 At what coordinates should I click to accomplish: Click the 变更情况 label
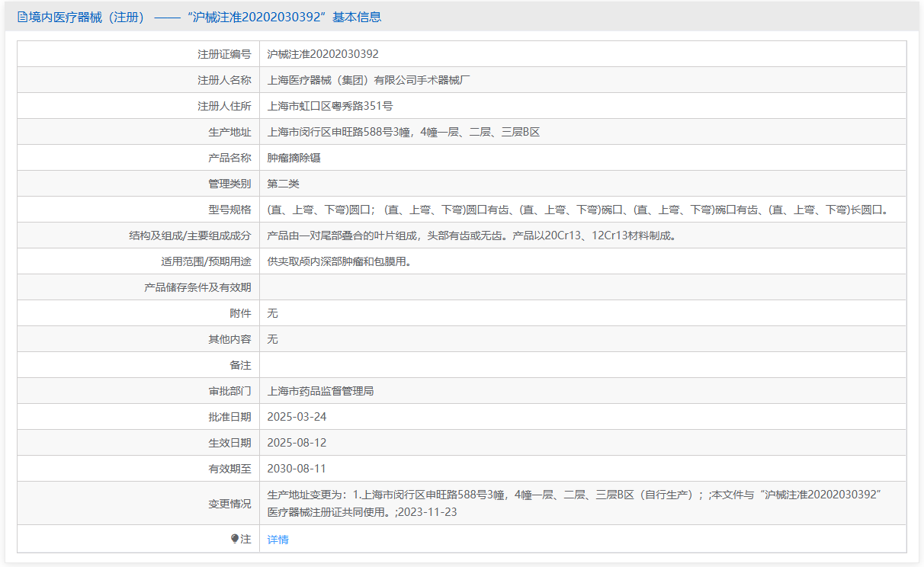click(x=229, y=503)
